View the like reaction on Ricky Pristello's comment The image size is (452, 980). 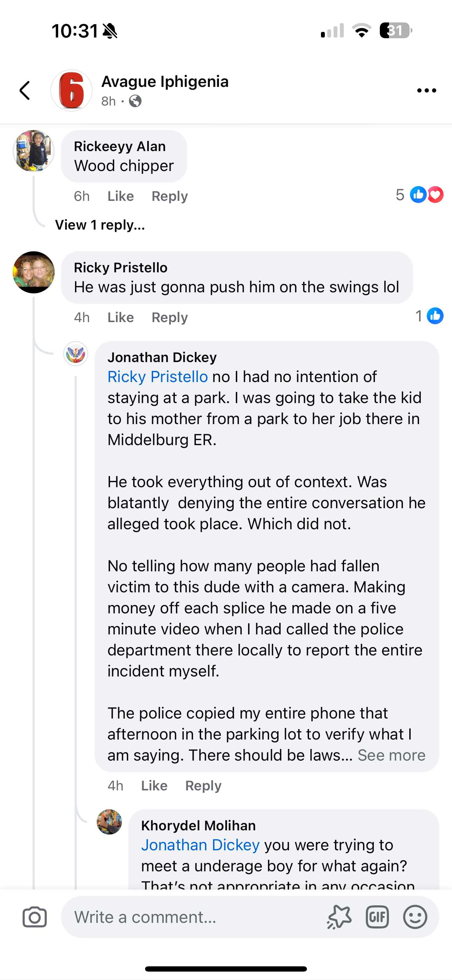pyautogui.click(x=430, y=316)
